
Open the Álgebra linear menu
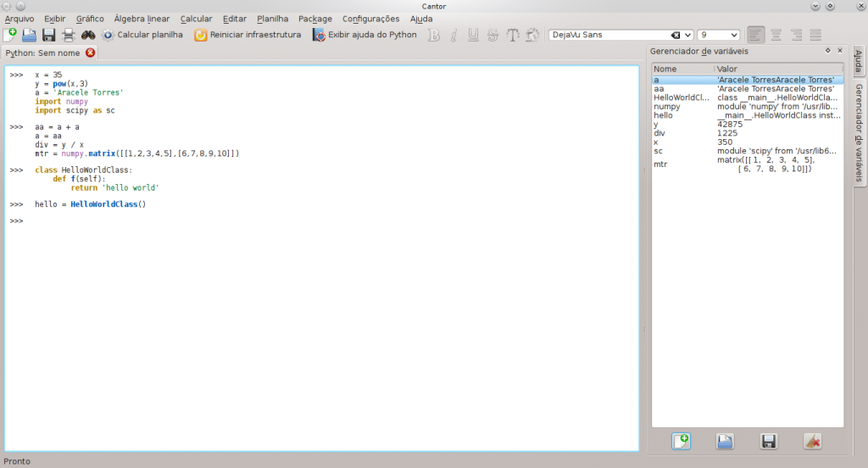tap(142, 19)
